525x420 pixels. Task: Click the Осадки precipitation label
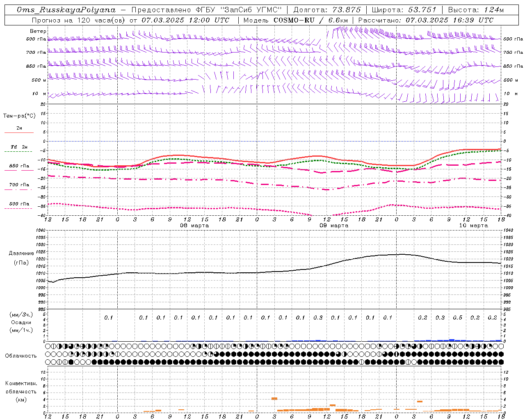pyautogui.click(x=21, y=322)
